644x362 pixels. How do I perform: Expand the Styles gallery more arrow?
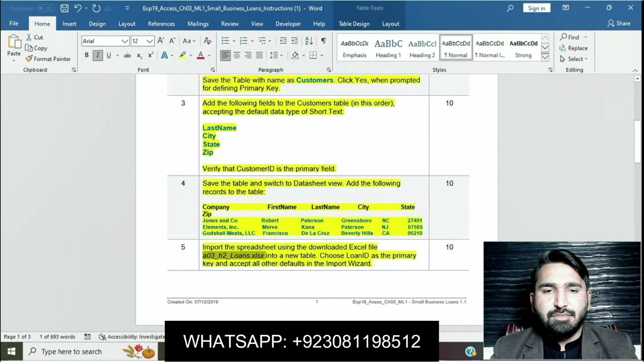[x=545, y=57]
